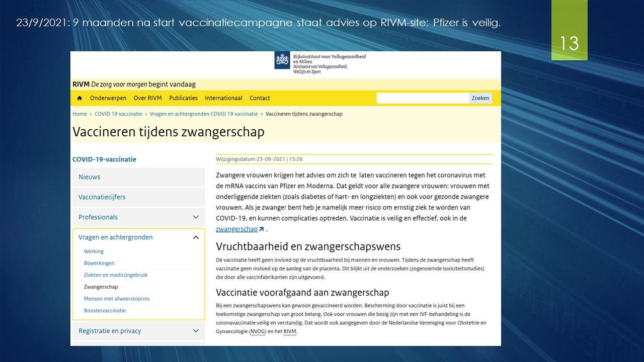This screenshot has width=644, height=362.
Task: Open Professionals in the sidebar
Action: (x=98, y=217)
